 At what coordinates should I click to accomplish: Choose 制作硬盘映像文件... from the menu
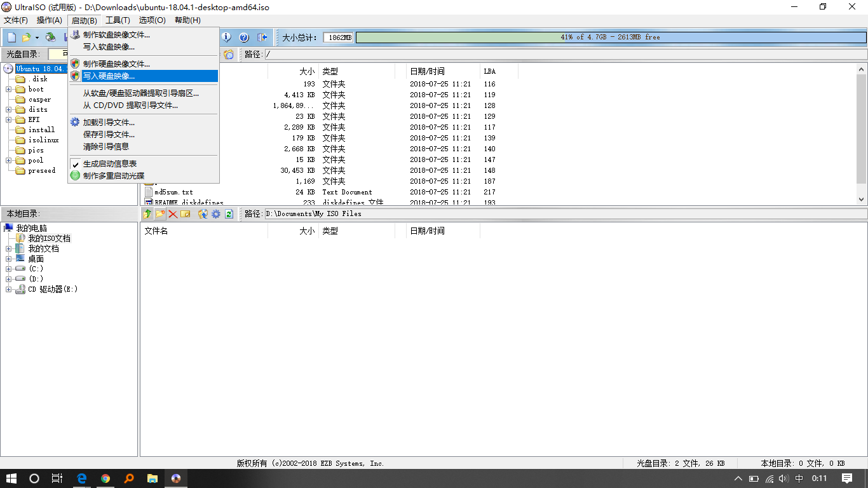(144, 64)
